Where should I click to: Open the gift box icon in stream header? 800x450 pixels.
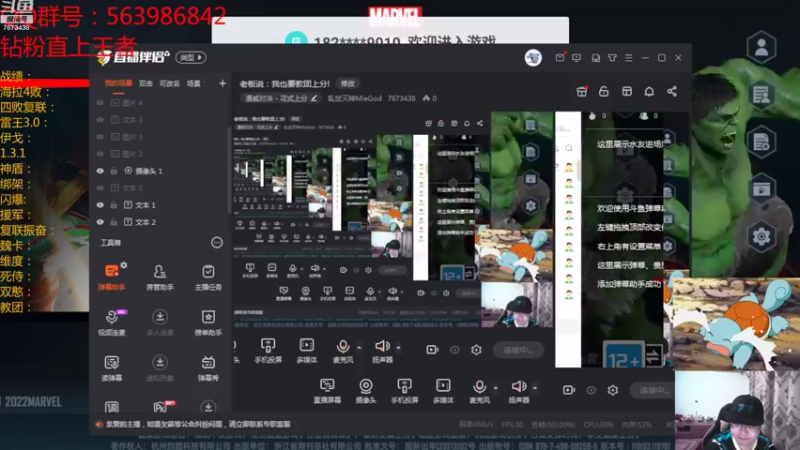coord(582,91)
